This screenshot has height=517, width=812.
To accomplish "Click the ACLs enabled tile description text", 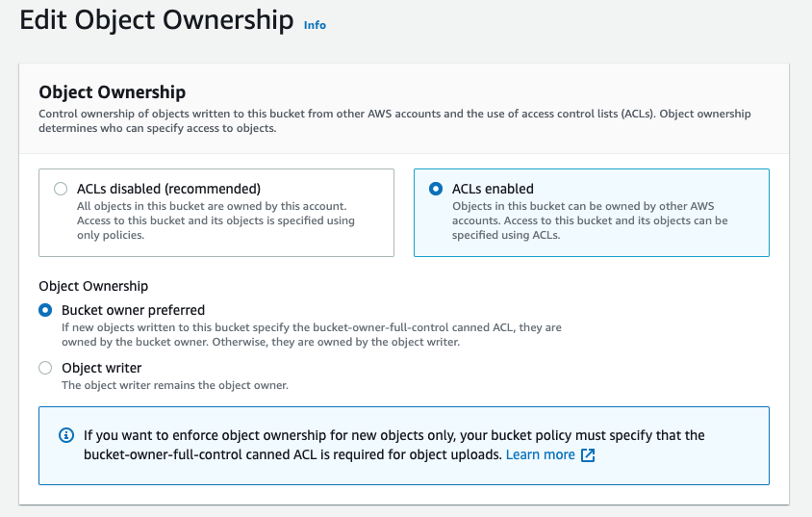I will point(589,220).
